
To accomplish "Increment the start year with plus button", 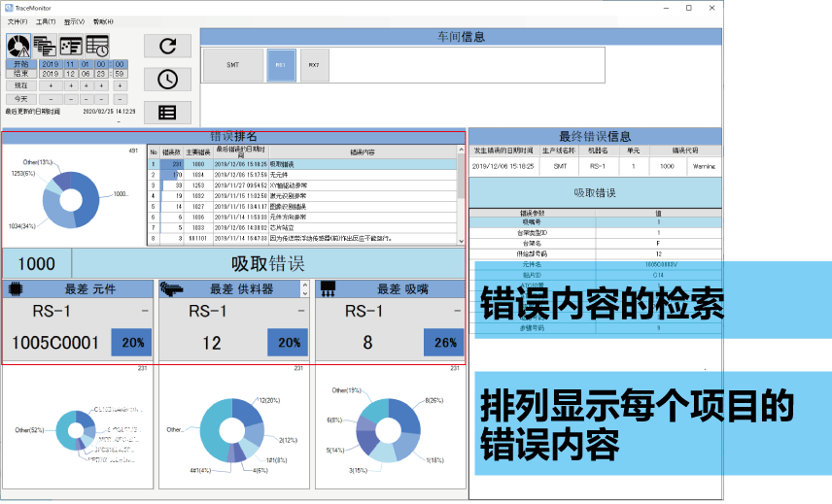I will pyautogui.click(x=51, y=85).
